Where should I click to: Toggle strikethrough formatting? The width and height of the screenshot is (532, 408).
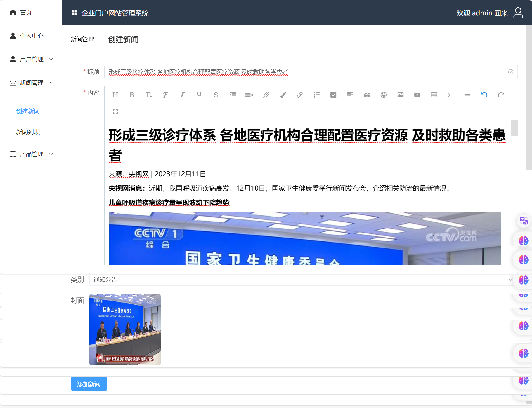[x=216, y=95]
